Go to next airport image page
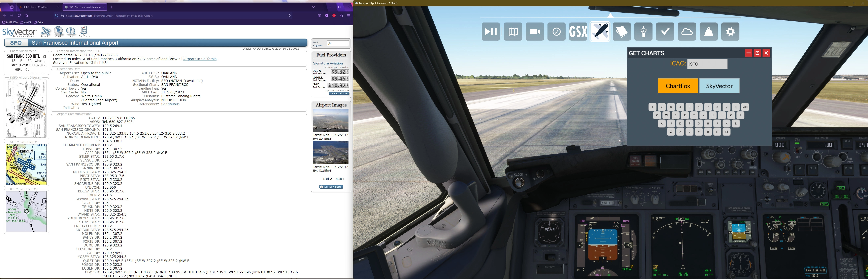The width and height of the screenshot is (868, 279). point(340,179)
